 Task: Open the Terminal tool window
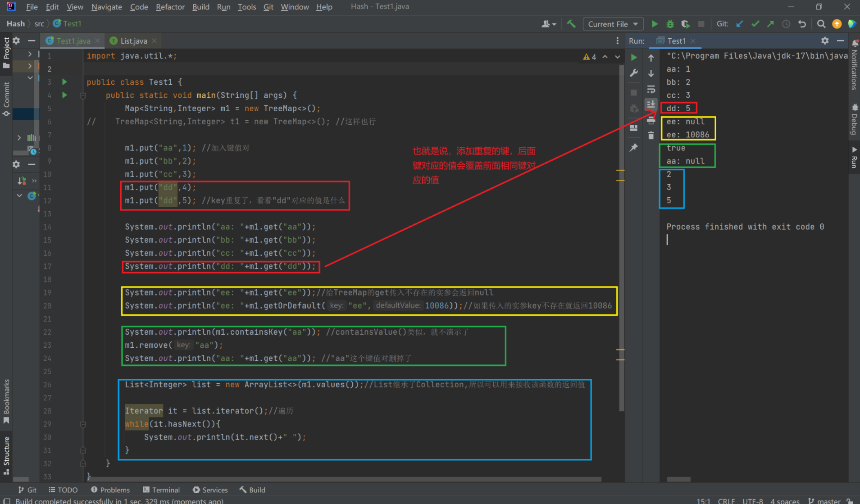point(161,490)
